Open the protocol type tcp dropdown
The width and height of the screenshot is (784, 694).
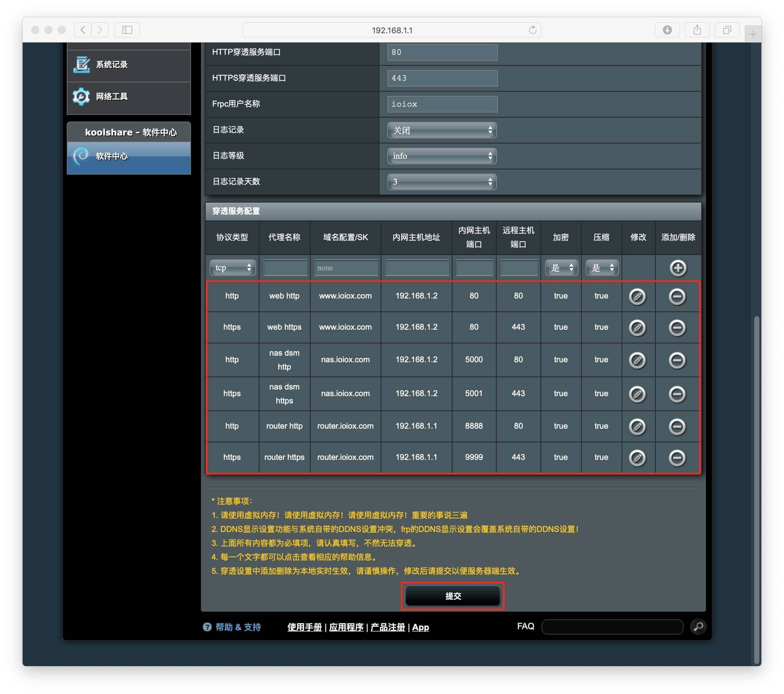coord(233,268)
